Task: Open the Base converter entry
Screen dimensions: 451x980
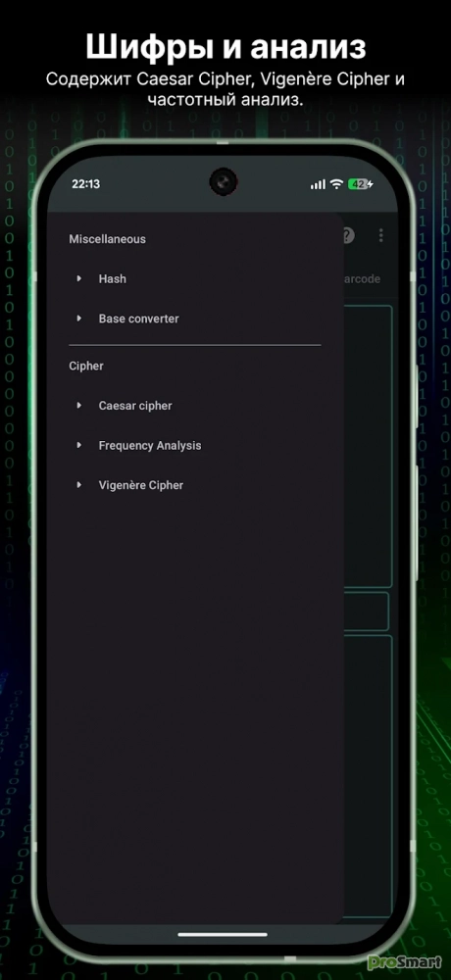Action: tap(139, 318)
